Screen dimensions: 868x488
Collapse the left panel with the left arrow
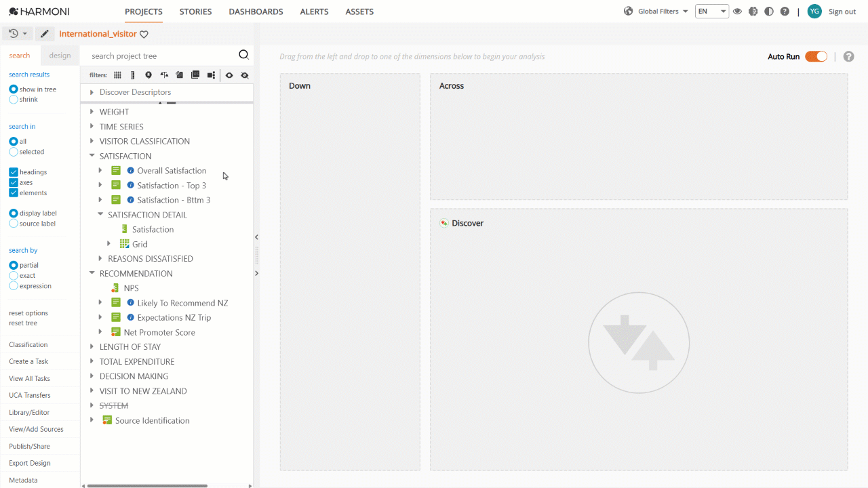256,237
